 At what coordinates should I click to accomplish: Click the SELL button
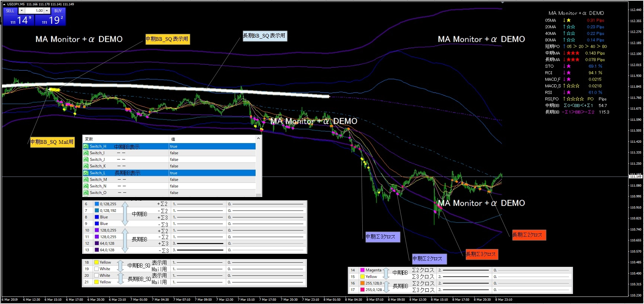pos(10,11)
